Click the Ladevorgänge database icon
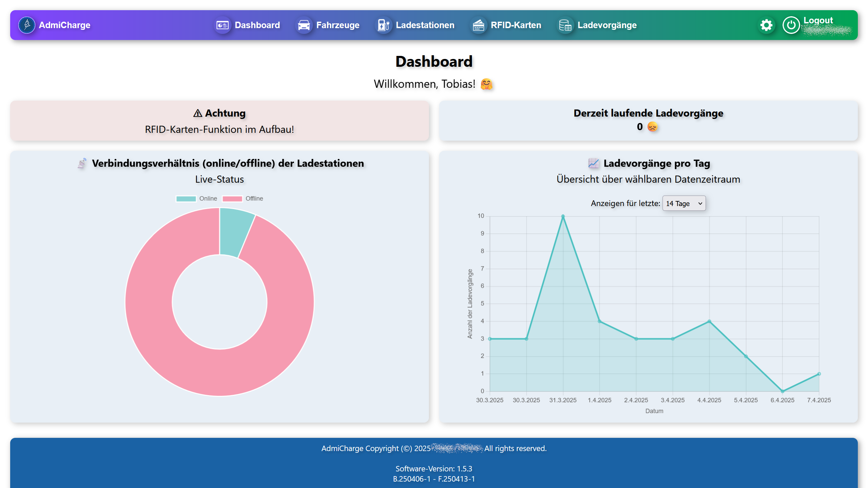Viewport: 868px width, 488px height. [565, 25]
